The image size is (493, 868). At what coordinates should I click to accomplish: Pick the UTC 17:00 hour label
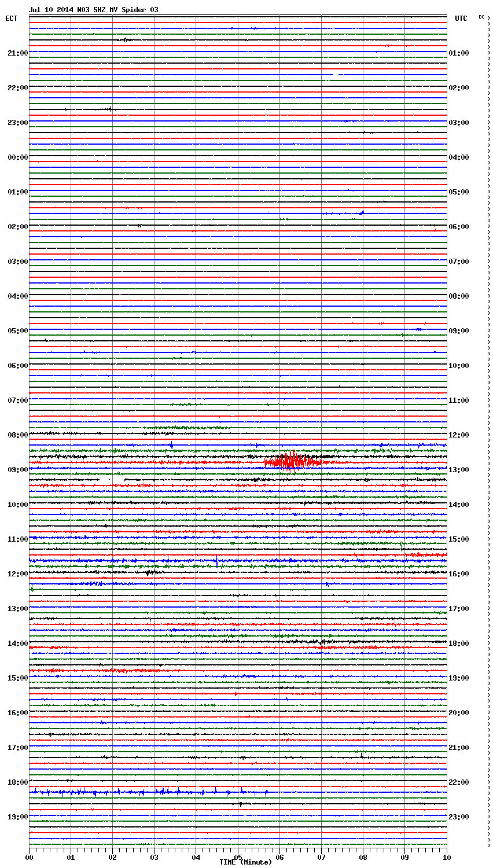tap(459, 609)
